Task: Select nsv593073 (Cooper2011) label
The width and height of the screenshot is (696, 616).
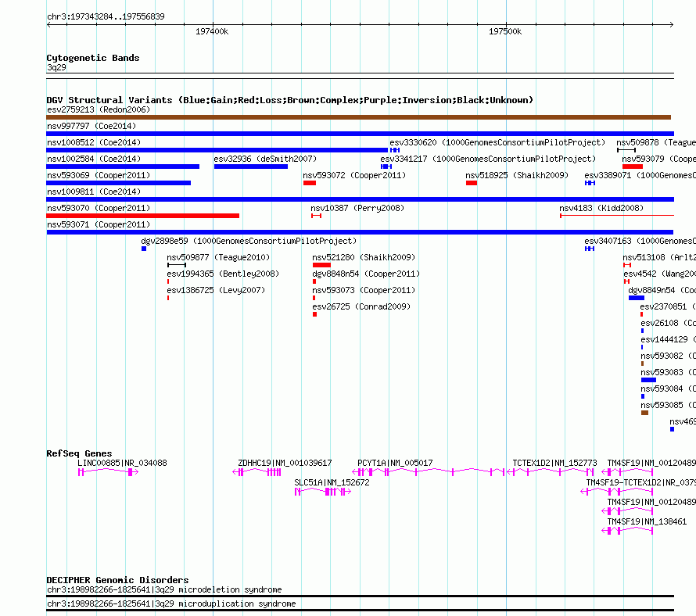Action: click(364, 290)
